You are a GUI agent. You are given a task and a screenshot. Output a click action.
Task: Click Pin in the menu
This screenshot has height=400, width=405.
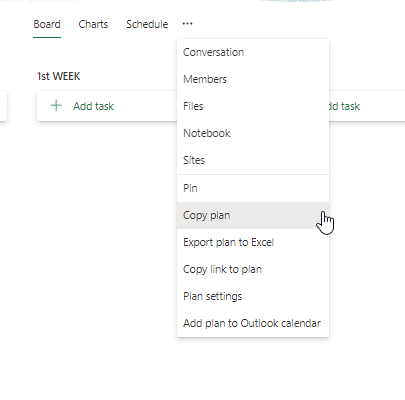(x=253, y=188)
